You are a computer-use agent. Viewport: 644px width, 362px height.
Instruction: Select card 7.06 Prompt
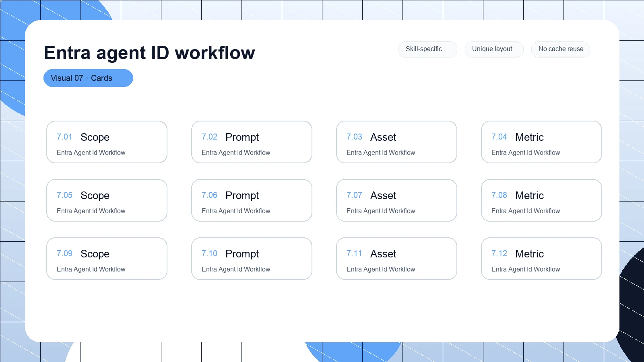pyautogui.click(x=252, y=200)
